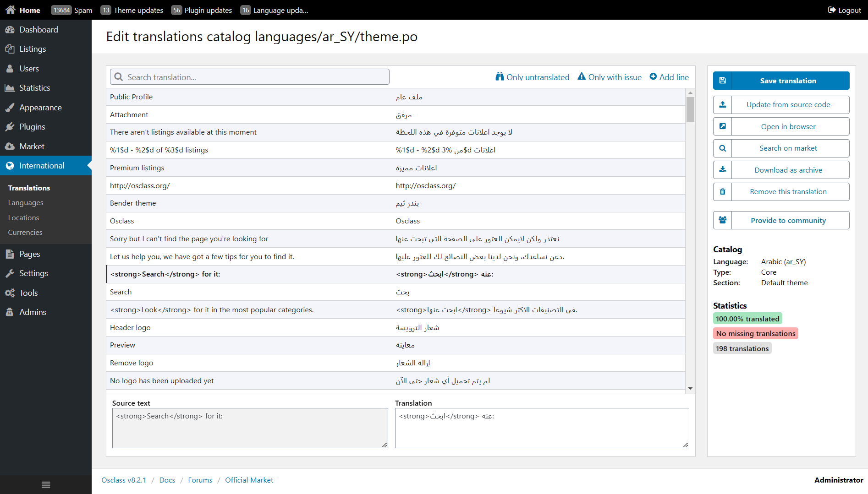The height and width of the screenshot is (494, 868).
Task: Click the external-link icon for Open in browser
Action: click(723, 126)
